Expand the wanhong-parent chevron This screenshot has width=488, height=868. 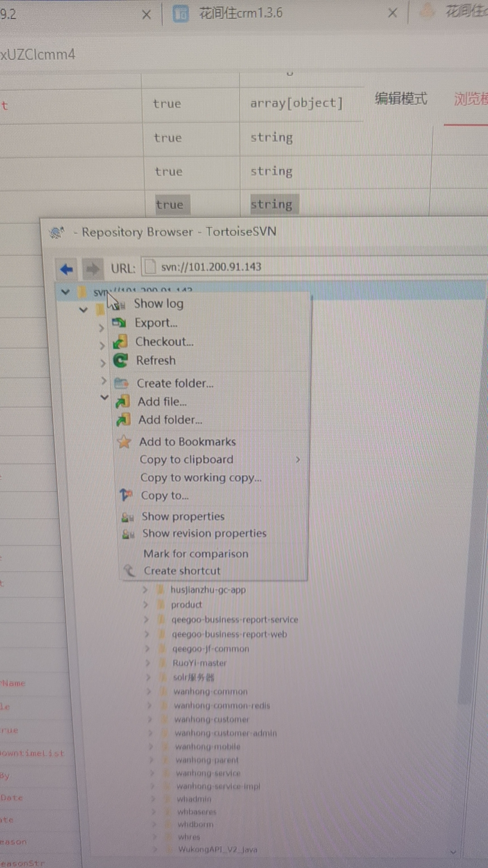click(152, 760)
